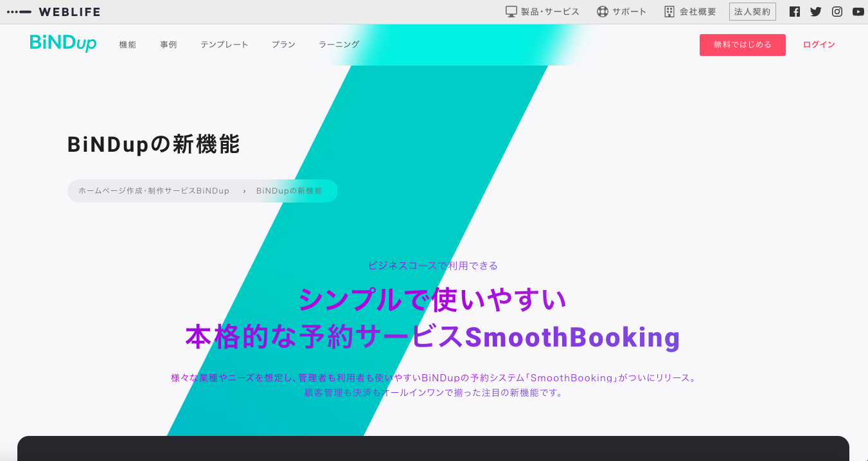Open the Instagram icon
The width and height of the screenshot is (868, 461).
coord(837,12)
